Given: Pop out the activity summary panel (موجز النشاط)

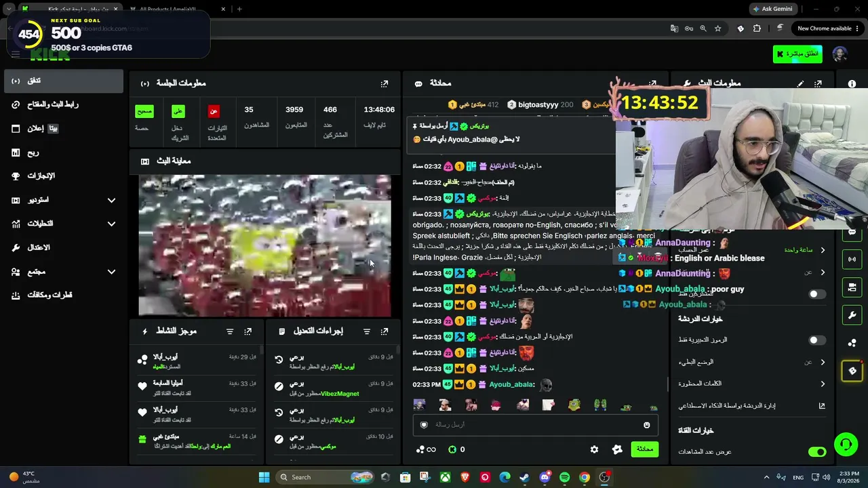Looking at the screenshot, I should [x=248, y=331].
